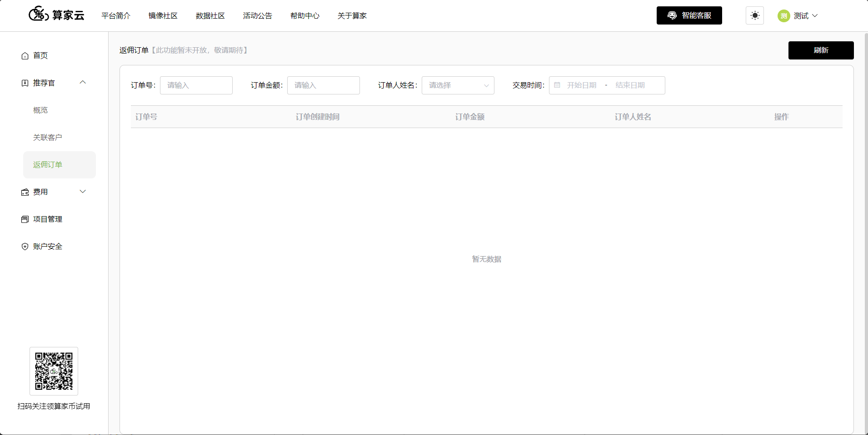Viewport: 868px width, 435px height.
Task: Click the green user avatar icon
Action: point(783,16)
